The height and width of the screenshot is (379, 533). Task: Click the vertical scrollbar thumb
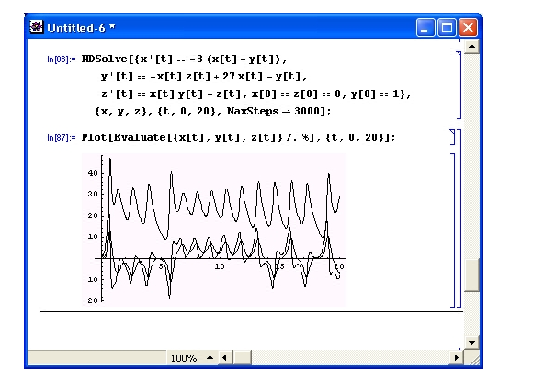(x=472, y=275)
